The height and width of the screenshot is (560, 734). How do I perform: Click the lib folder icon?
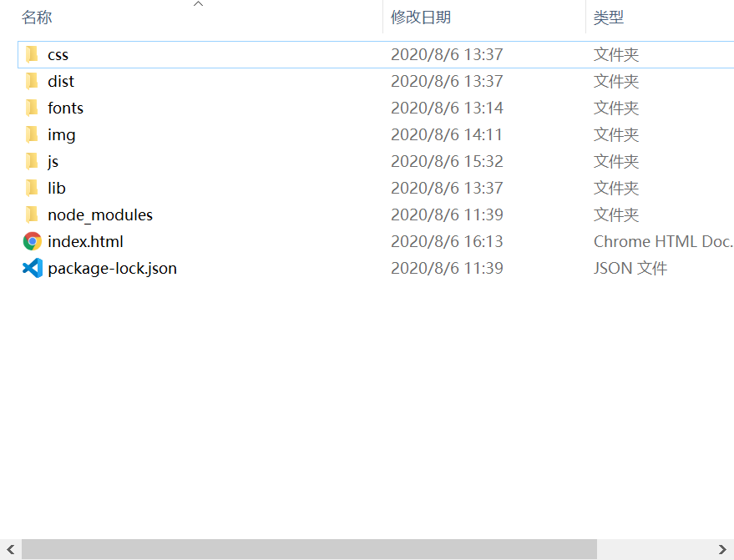[33, 188]
